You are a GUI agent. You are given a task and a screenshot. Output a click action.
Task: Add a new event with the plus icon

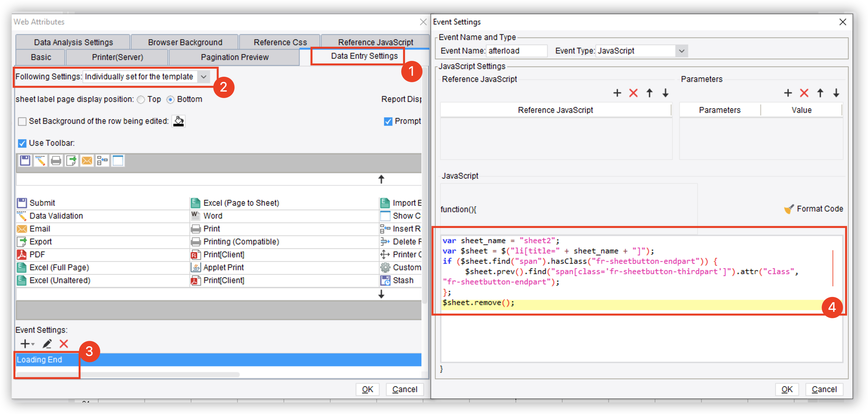coord(25,343)
